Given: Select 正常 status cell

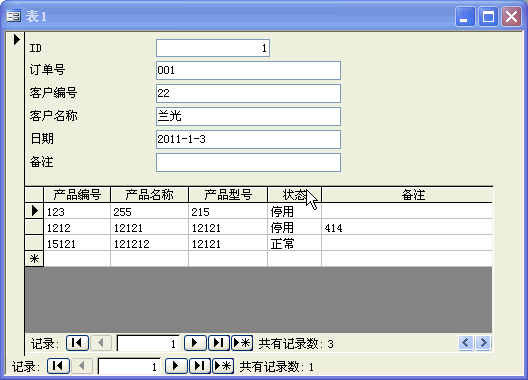Looking at the screenshot, I should click(295, 243).
